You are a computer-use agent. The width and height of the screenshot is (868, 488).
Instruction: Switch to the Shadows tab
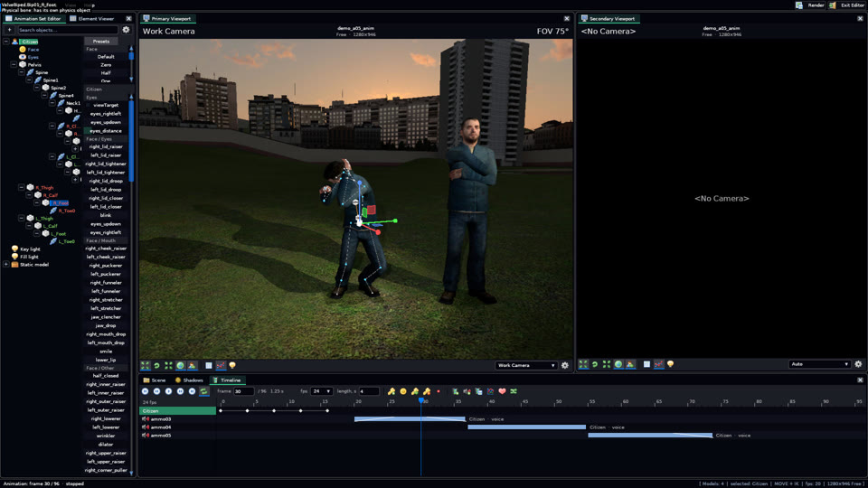point(189,380)
